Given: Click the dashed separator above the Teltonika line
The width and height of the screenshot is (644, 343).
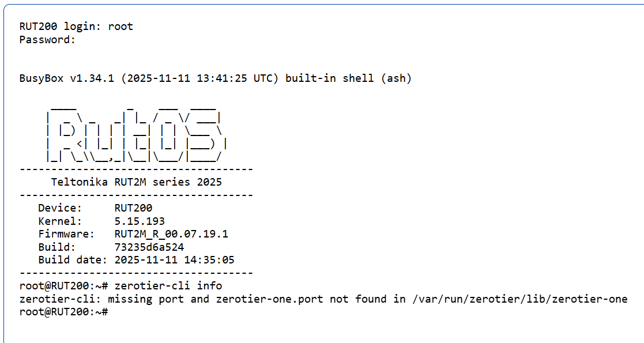Looking at the screenshot, I should point(137,169).
